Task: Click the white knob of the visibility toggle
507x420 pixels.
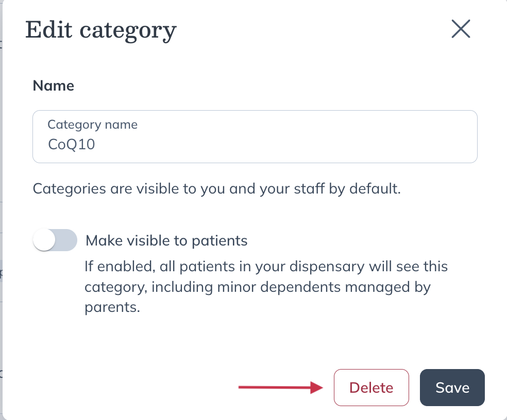Action: coord(45,240)
